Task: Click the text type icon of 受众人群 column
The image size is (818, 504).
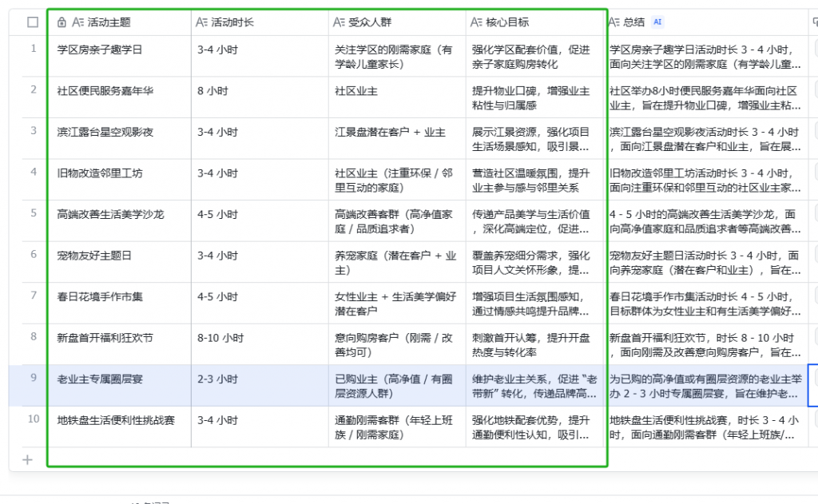Action: [x=339, y=22]
